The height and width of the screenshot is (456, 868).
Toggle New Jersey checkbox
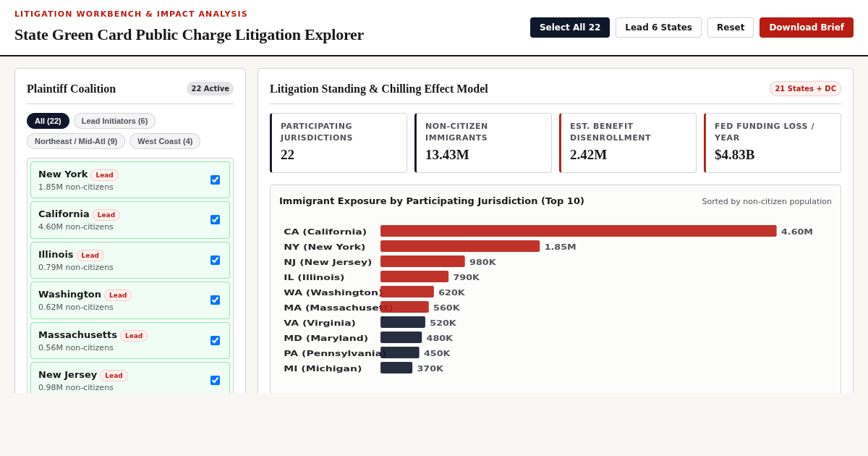click(x=215, y=380)
